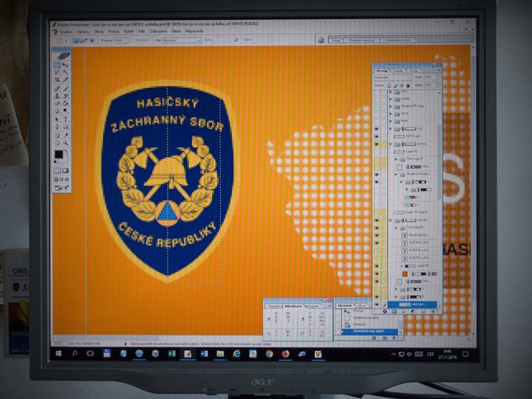Viewport: 532px width, 399px height.
Task: Select the Lasso tool
Action: click(57, 72)
